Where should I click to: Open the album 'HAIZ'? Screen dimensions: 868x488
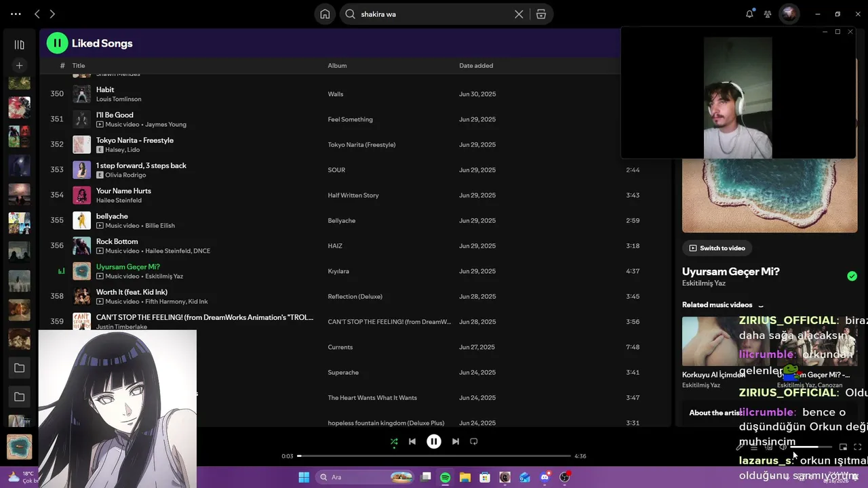[335, 246]
